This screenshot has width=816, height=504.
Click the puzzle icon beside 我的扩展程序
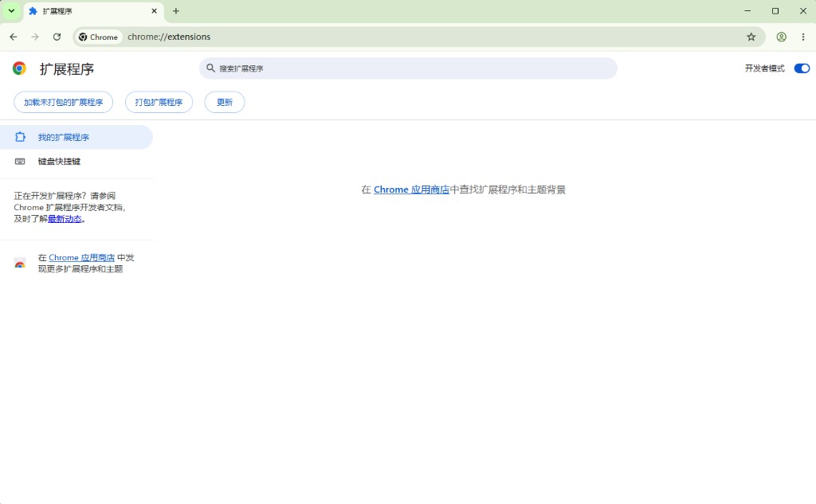[x=20, y=137]
